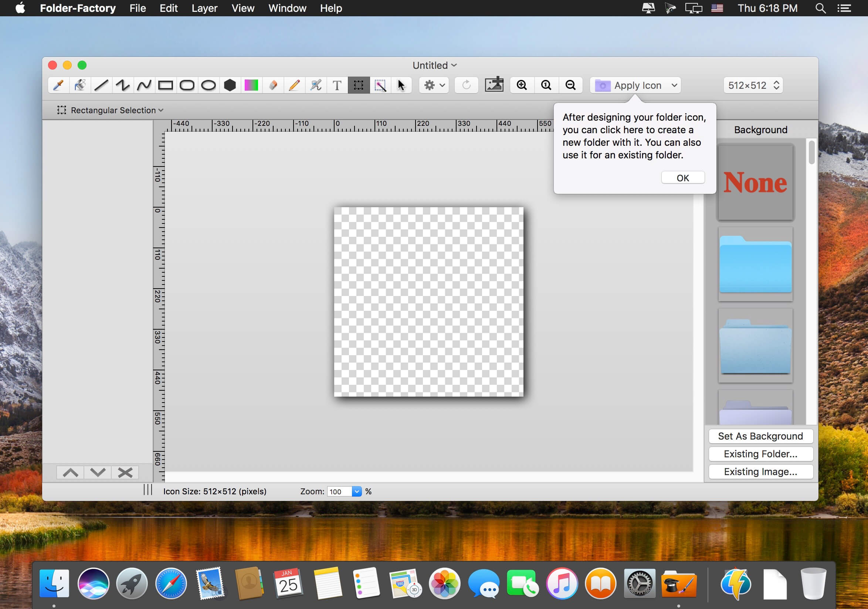
Task: Toggle the ellipse shape tool
Action: (208, 85)
